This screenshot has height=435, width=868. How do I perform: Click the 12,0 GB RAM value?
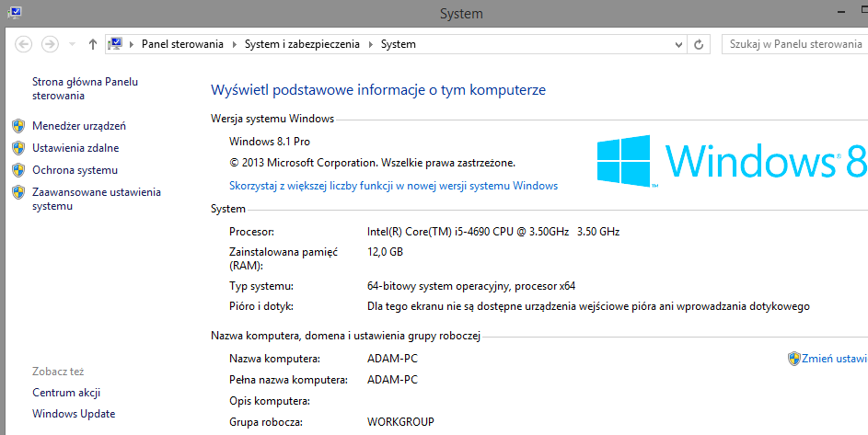(x=386, y=252)
